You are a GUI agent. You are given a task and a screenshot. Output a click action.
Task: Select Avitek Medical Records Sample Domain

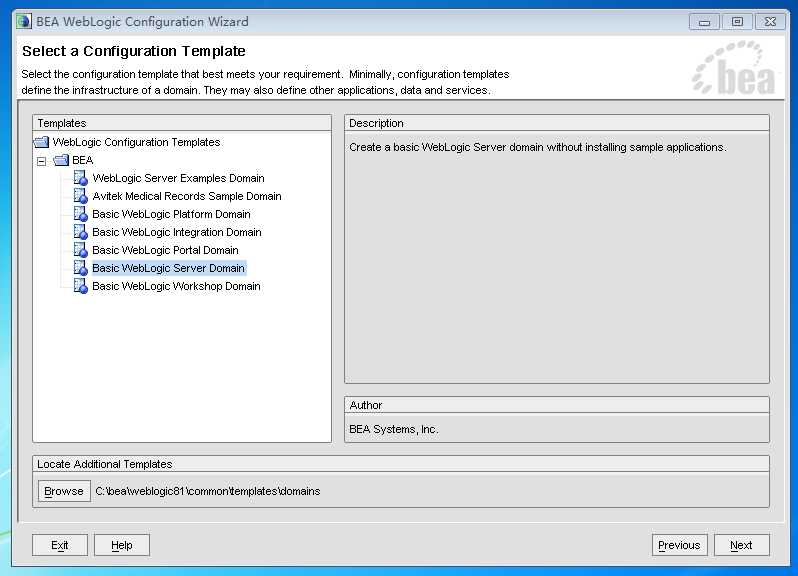click(x=187, y=196)
